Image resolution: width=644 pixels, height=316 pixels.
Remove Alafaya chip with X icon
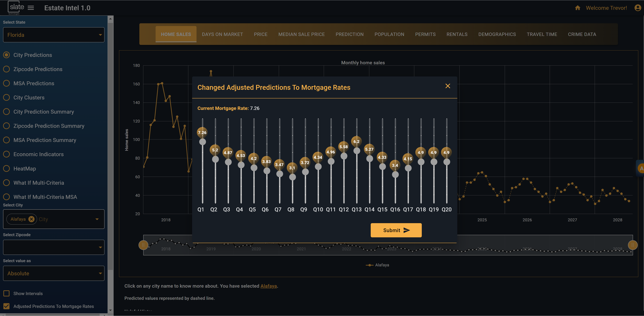click(x=31, y=219)
